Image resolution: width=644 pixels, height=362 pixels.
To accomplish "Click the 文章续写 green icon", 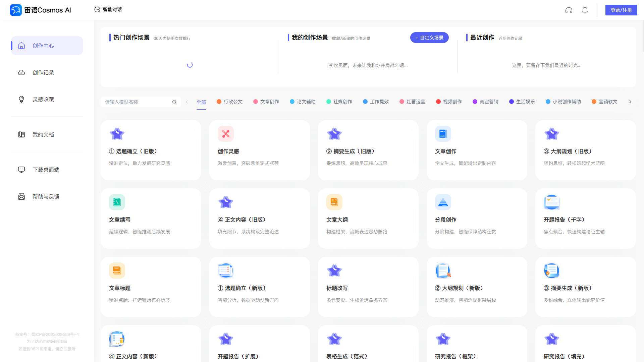I will [x=117, y=202].
